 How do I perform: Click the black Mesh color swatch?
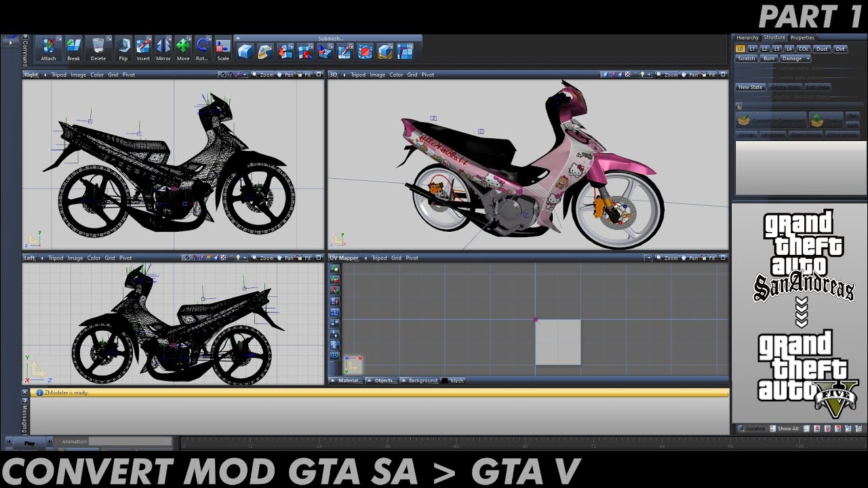point(445,381)
